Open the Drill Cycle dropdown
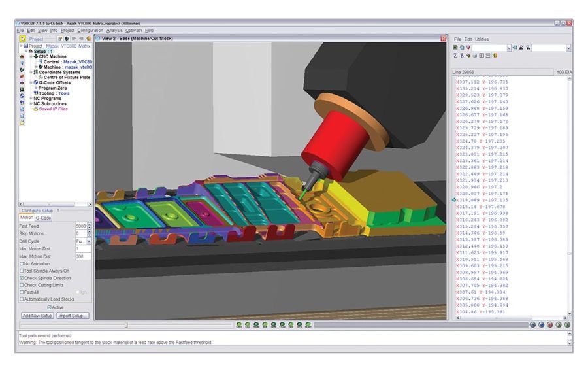588x372 pixels. click(89, 241)
